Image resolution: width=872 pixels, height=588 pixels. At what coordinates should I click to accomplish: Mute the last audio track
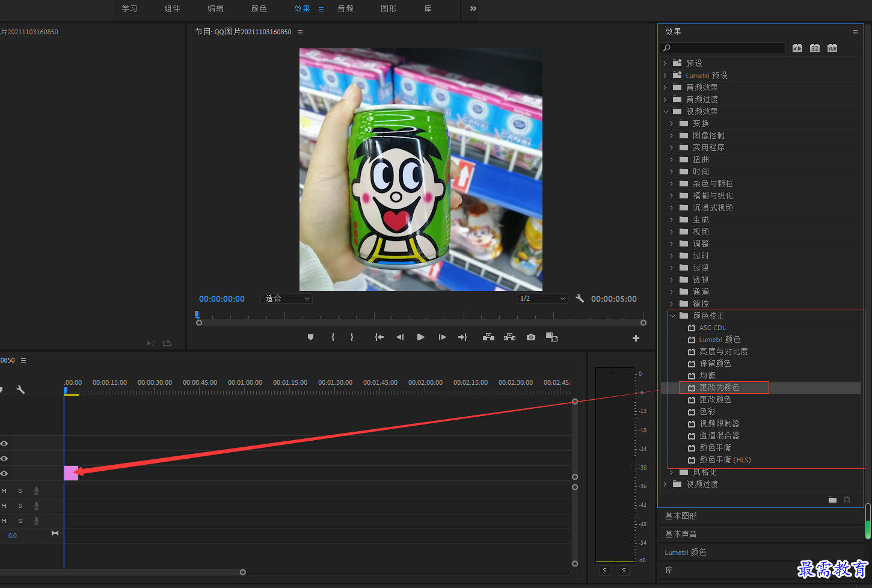point(4,521)
